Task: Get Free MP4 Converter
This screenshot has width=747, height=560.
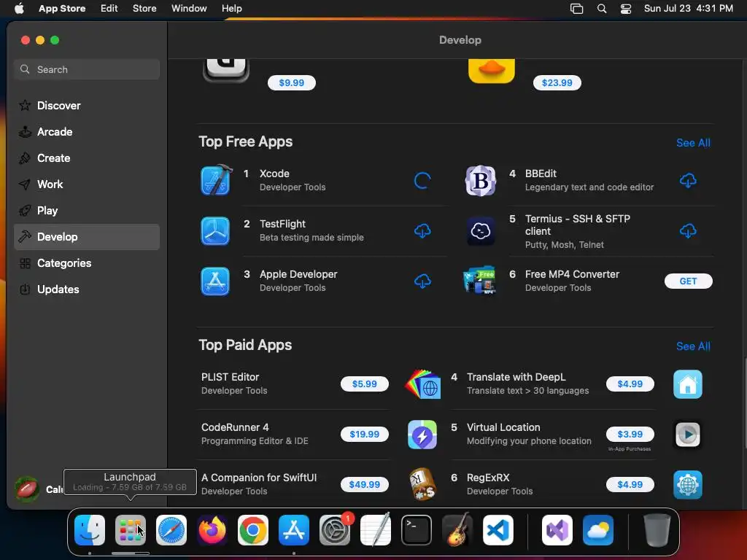Action: 688,281
